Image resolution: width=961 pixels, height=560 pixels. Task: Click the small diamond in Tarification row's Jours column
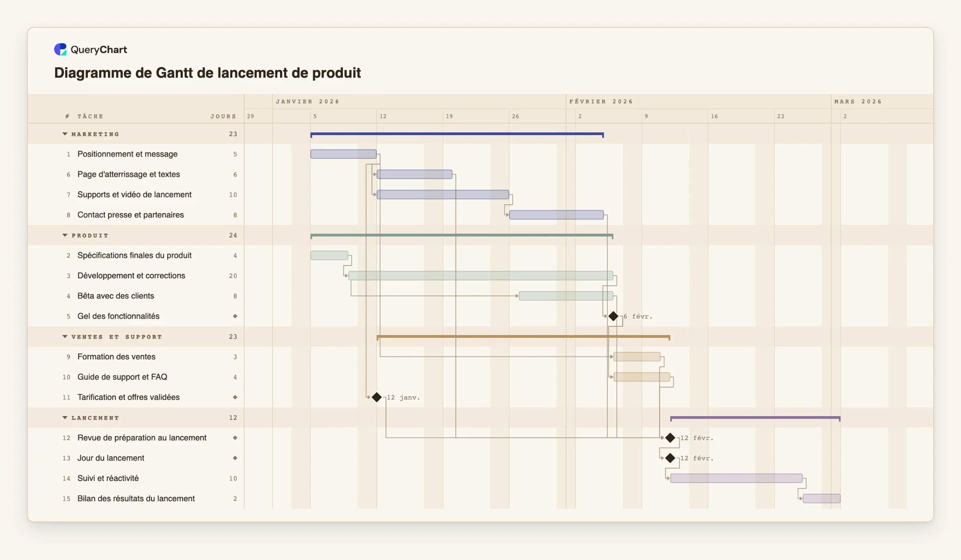(235, 397)
